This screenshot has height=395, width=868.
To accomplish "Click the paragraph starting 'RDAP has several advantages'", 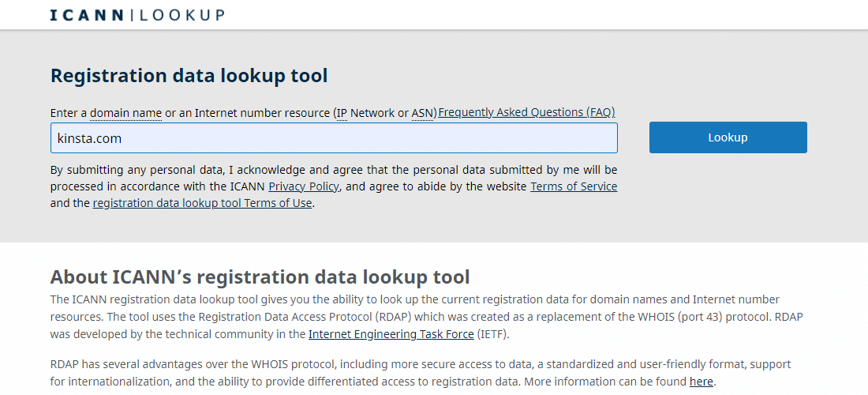I will pos(395,365).
